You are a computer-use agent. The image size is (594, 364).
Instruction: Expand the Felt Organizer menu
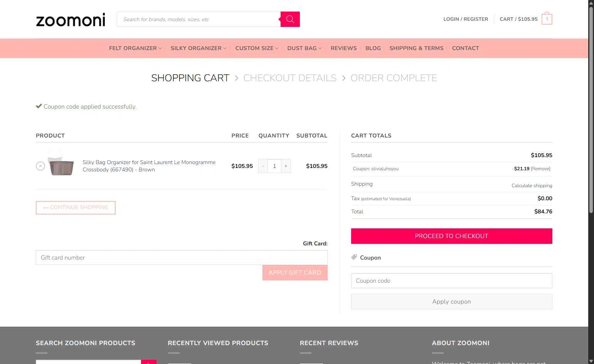[x=135, y=48]
